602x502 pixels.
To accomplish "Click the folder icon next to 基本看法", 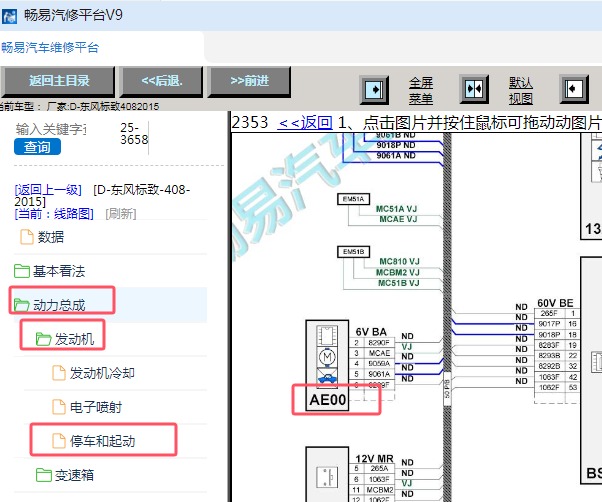I will pyautogui.click(x=22, y=271).
